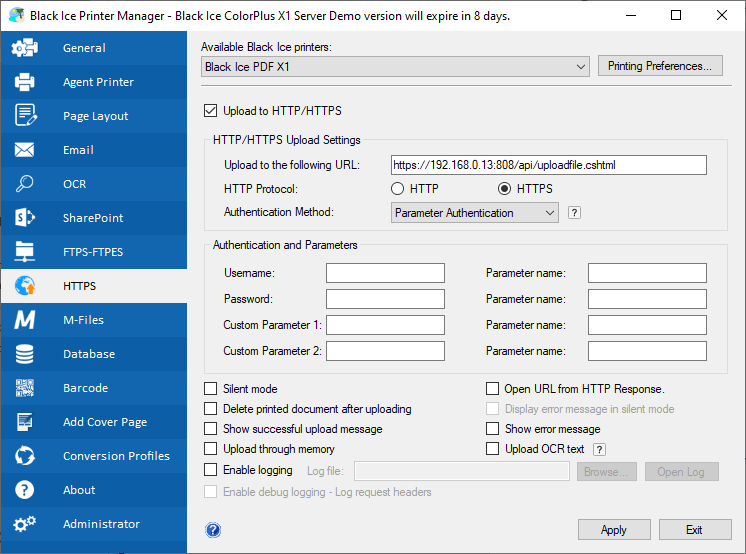
Task: Click the Agent Printer printer icon
Action: tap(24, 82)
